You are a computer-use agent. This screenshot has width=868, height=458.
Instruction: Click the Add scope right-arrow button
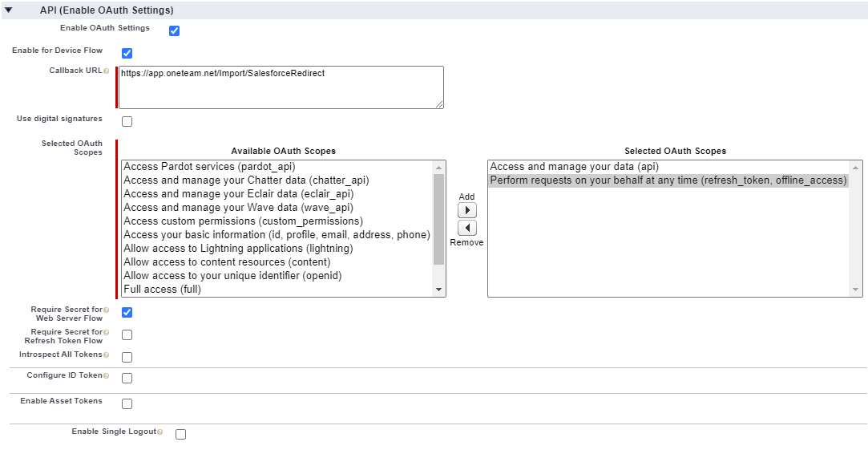click(467, 210)
